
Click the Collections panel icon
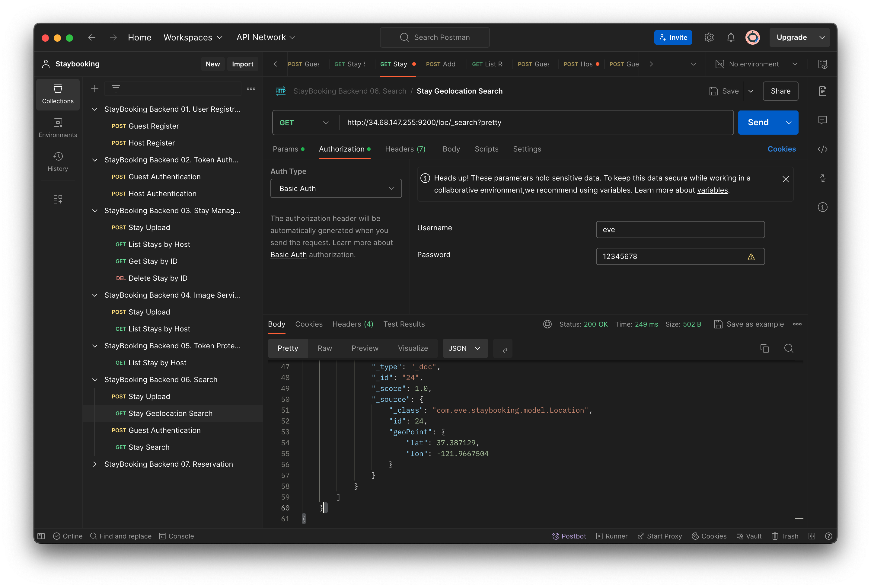[x=58, y=94]
